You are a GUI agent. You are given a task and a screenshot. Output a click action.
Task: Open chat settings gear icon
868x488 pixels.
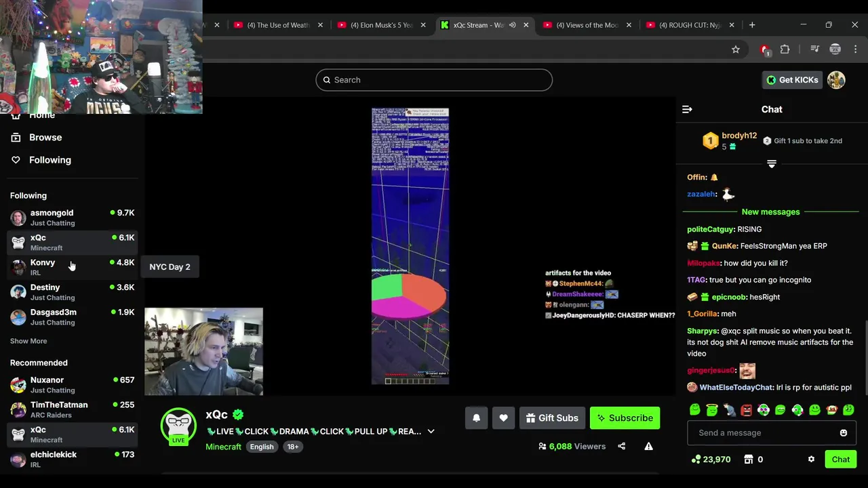coord(811,460)
